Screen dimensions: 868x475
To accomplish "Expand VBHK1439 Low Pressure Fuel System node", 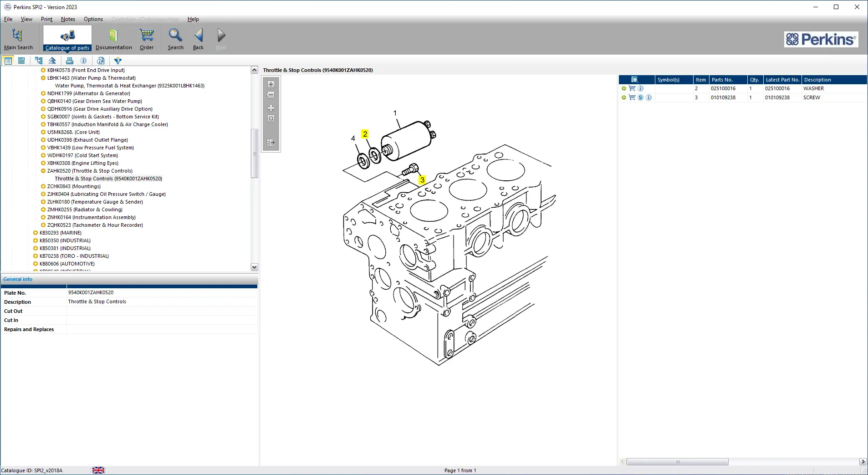I will pyautogui.click(x=43, y=148).
